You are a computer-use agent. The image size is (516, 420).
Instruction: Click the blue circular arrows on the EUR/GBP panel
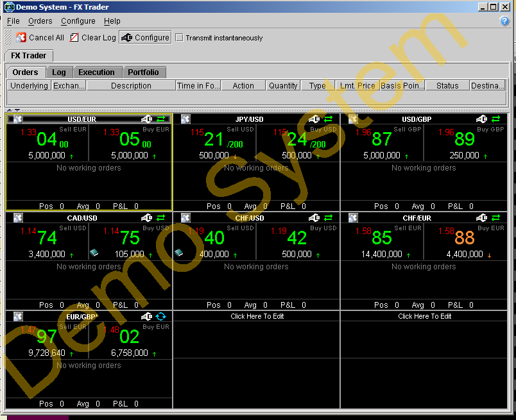161,316
